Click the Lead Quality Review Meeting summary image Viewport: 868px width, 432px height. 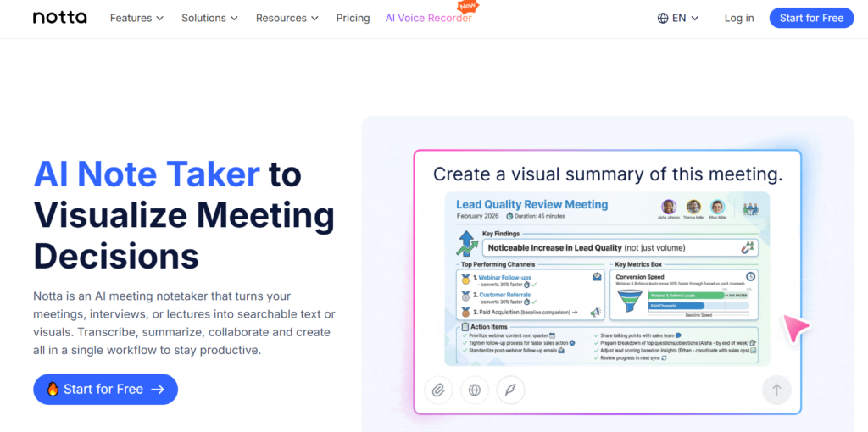click(x=607, y=279)
